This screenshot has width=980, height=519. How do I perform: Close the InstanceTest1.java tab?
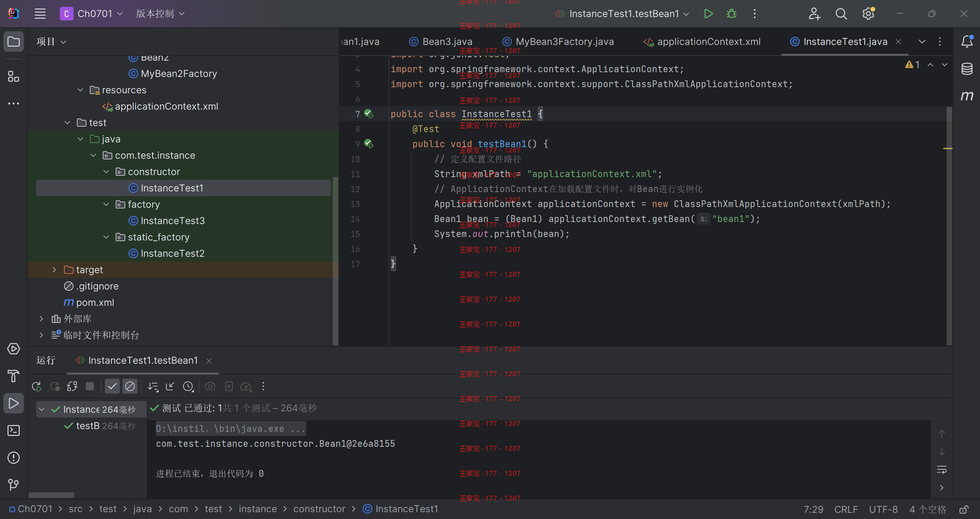click(899, 42)
